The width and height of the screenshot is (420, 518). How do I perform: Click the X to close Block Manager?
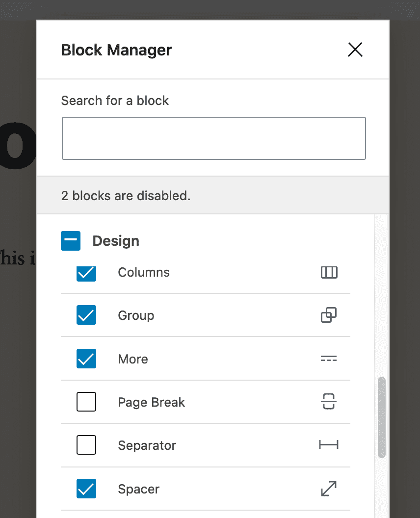(x=355, y=50)
